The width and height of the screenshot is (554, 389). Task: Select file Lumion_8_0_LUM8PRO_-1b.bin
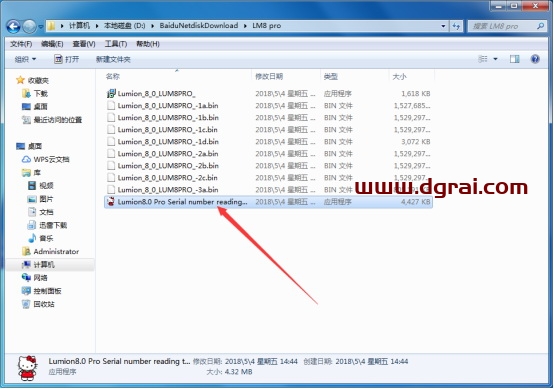[x=269, y=118]
